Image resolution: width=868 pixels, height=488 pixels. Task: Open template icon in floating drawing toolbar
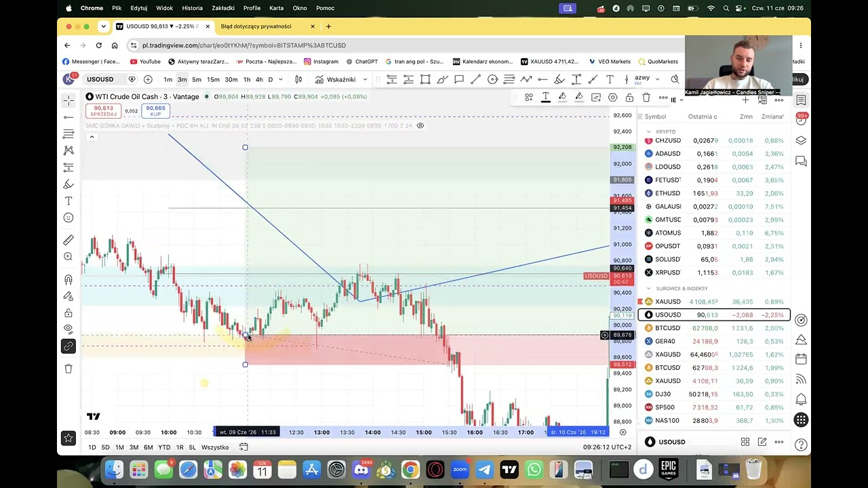point(529,98)
